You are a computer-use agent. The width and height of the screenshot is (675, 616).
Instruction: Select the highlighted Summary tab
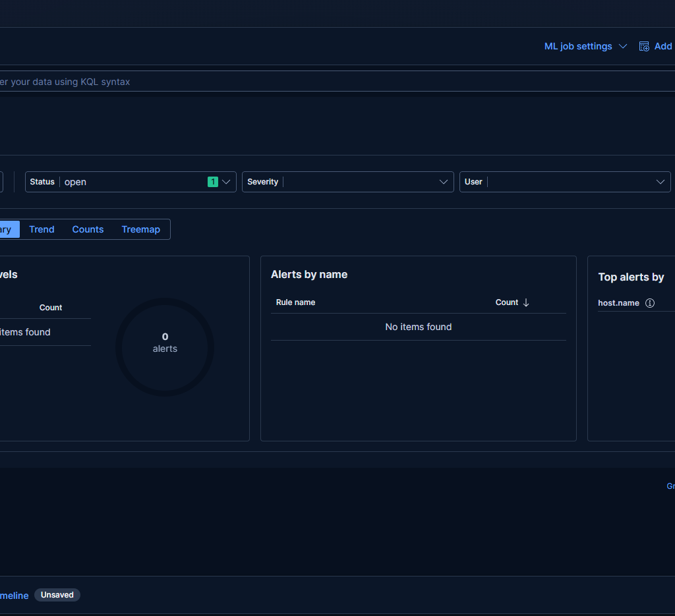pos(9,229)
